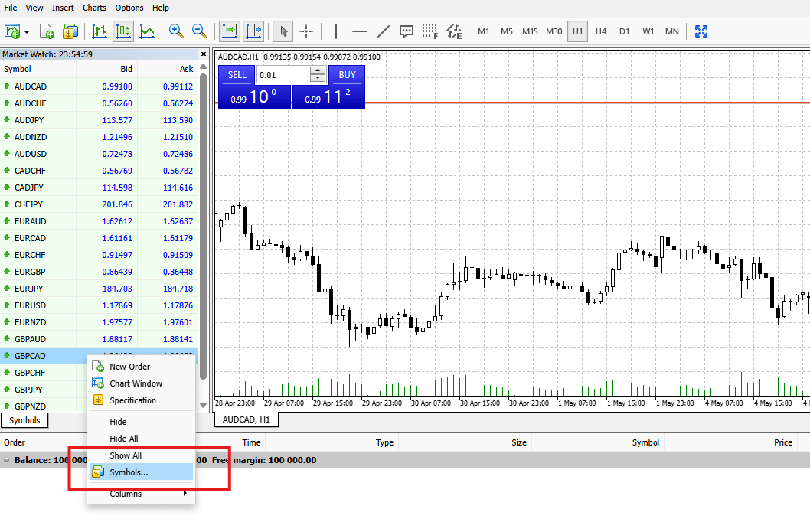The image size is (810, 532).
Task: Click the SELL button
Action: coord(237,75)
